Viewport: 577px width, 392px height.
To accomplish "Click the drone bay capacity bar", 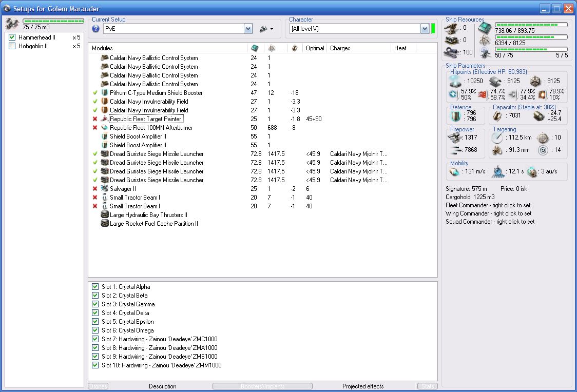I will 53,21.
